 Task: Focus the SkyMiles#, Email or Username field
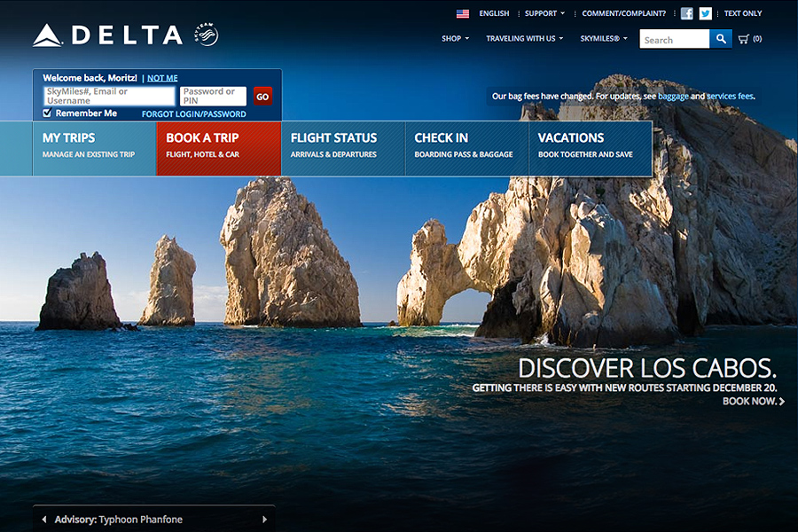pyautogui.click(x=109, y=97)
